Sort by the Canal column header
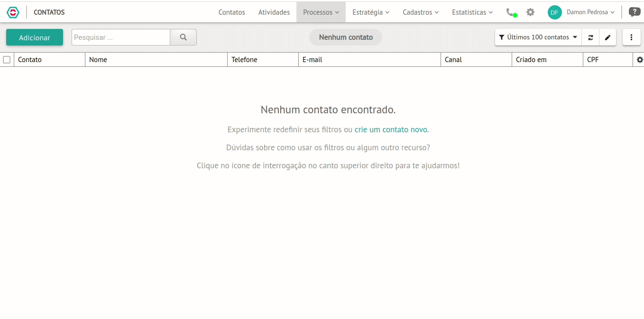This screenshot has width=644, height=319. tap(477, 60)
